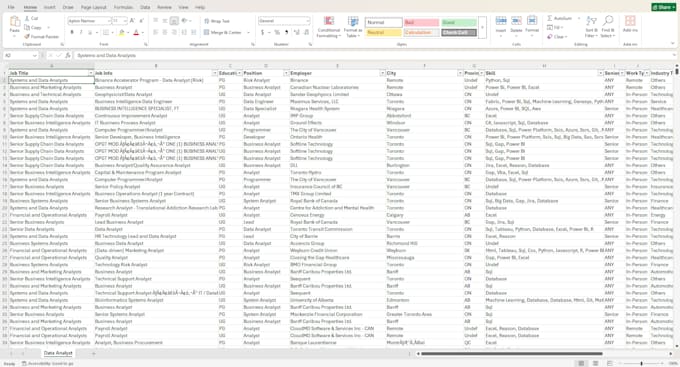The width and height of the screenshot is (680, 367).
Task: Increase font size with the larger A
Action: click(x=132, y=20)
